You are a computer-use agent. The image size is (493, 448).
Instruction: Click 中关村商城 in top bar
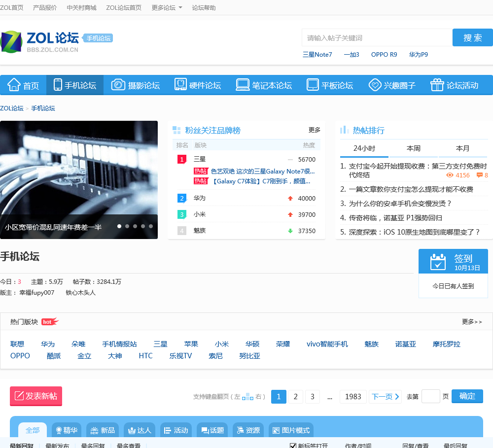pyautogui.click(x=81, y=7)
